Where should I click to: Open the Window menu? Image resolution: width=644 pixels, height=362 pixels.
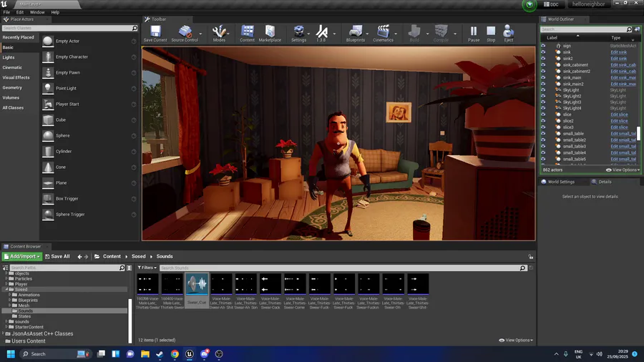click(x=37, y=12)
